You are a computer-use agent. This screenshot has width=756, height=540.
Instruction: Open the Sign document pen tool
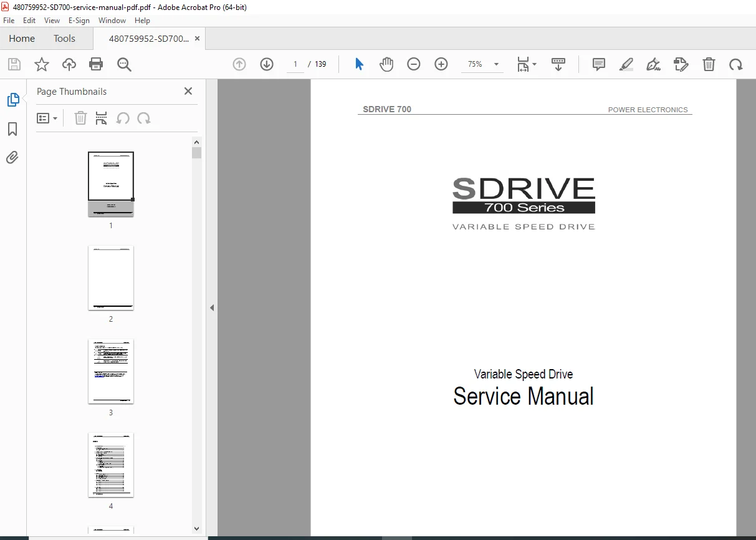tap(653, 64)
